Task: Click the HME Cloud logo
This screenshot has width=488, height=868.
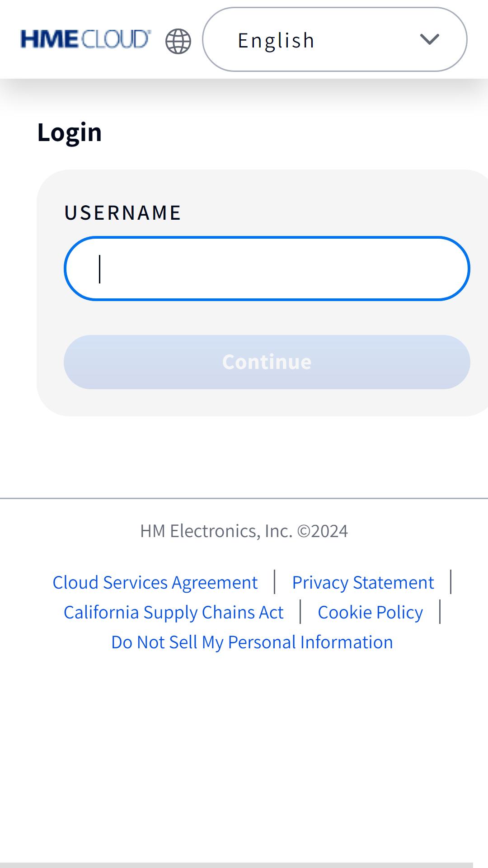Action: click(86, 39)
